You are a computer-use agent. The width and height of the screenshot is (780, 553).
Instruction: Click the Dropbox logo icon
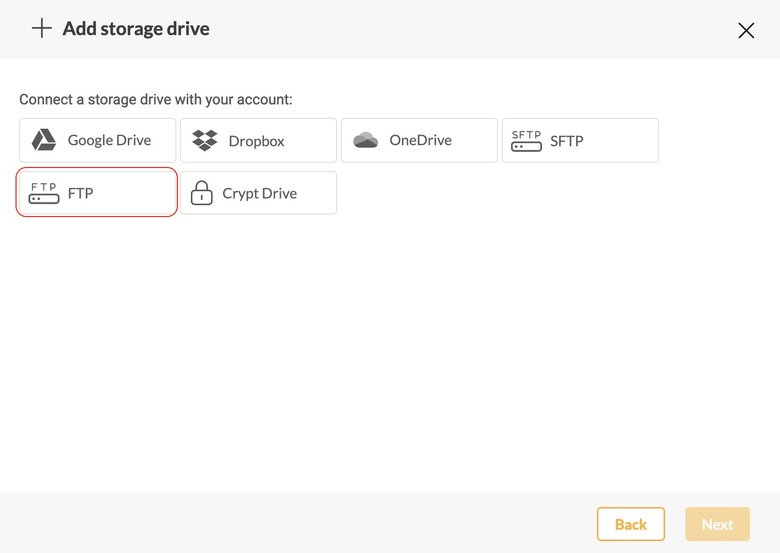205,140
